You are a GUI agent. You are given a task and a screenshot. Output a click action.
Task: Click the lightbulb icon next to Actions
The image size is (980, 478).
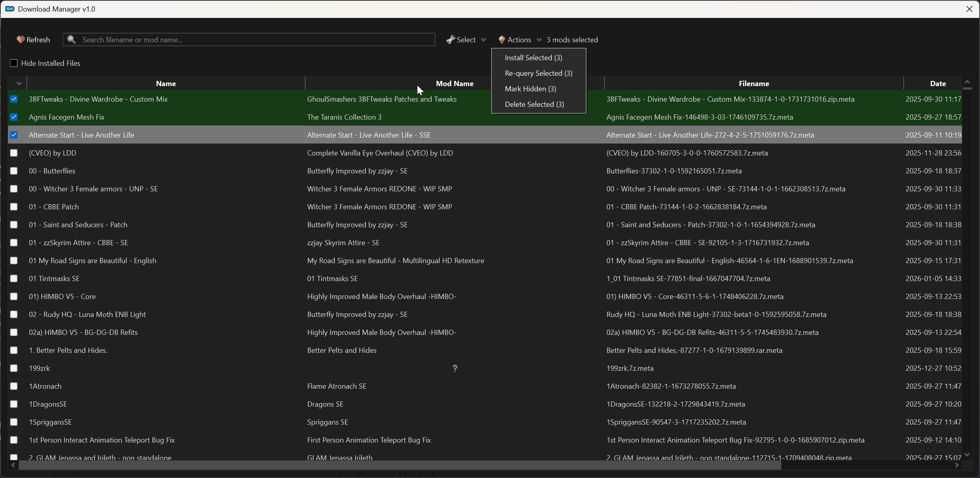[x=502, y=39]
